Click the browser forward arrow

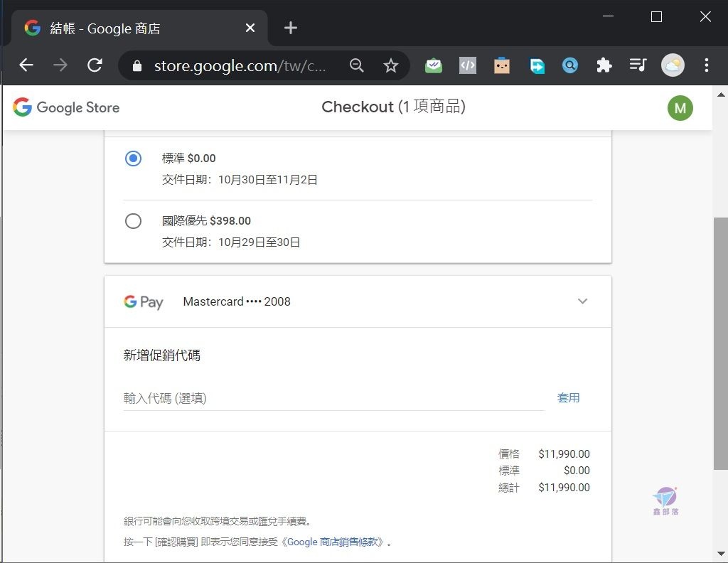point(60,65)
